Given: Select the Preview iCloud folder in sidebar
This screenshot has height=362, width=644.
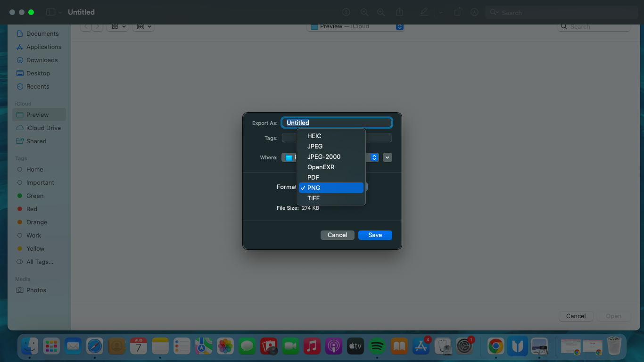Looking at the screenshot, I should (x=39, y=115).
